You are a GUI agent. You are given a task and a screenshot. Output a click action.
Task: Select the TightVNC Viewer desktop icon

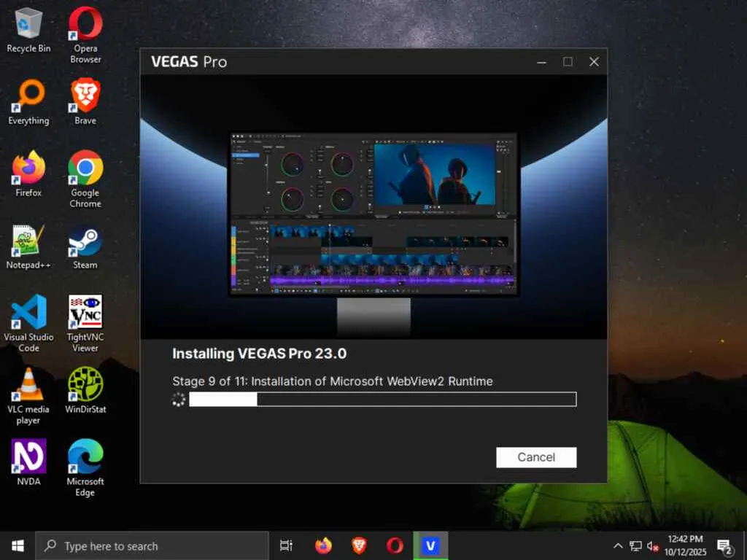pos(85,324)
